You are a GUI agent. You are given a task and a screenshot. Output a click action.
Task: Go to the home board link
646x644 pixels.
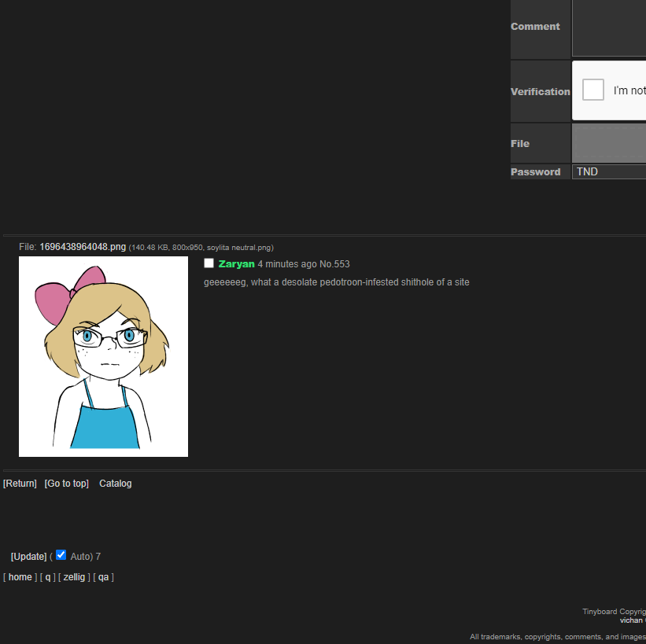[x=20, y=577]
